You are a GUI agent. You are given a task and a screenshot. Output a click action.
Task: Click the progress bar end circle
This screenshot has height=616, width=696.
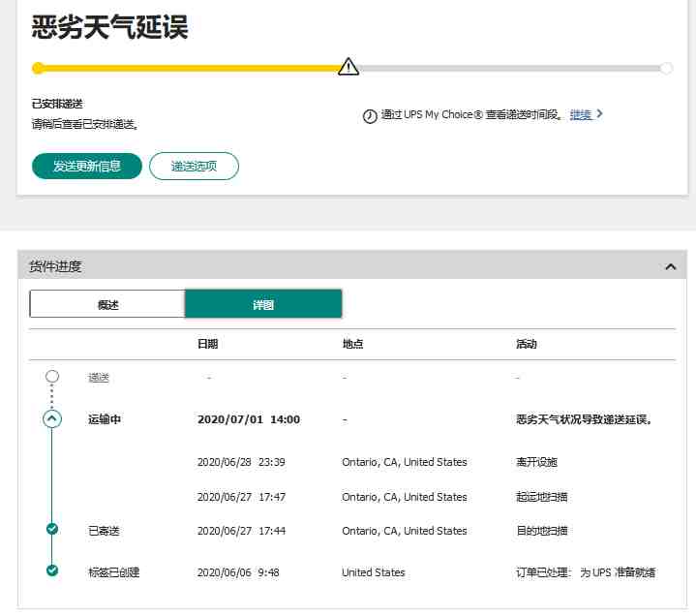click(666, 68)
